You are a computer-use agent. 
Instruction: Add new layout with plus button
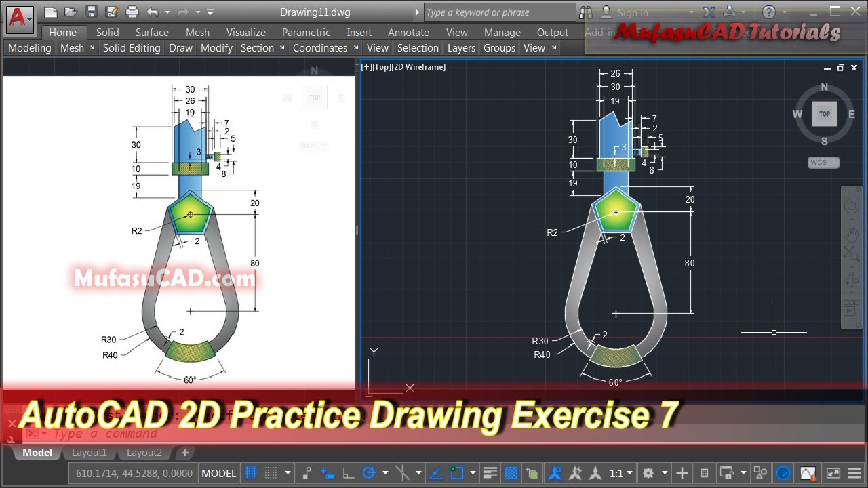(x=184, y=453)
